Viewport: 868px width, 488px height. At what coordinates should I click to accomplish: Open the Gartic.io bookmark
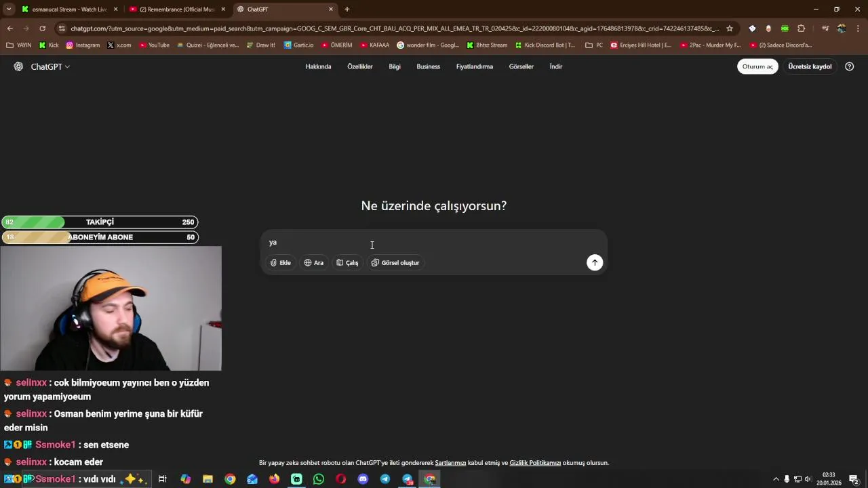point(298,45)
